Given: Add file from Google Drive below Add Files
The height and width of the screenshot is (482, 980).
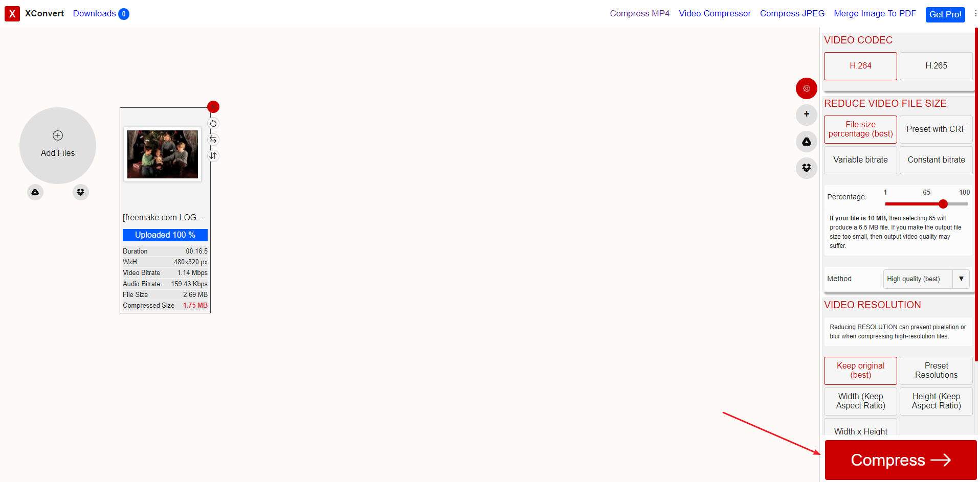Looking at the screenshot, I should 35,192.
